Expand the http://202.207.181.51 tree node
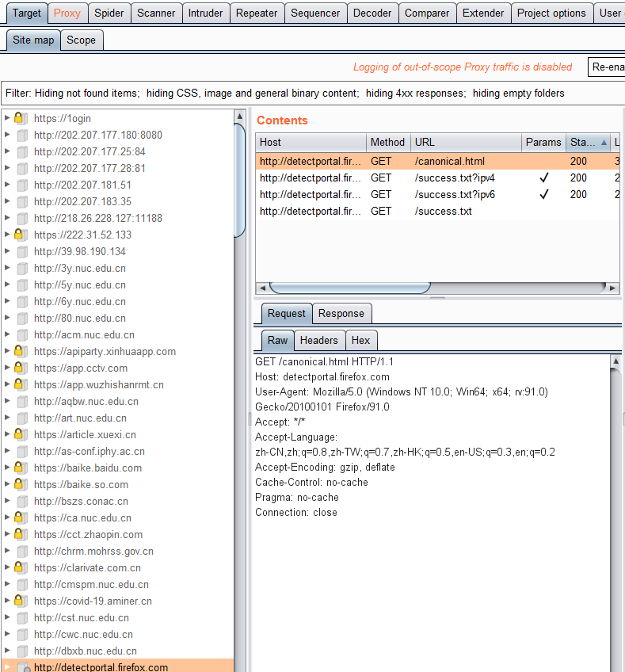Screen dimensions: 625x672 pyautogui.click(x=7, y=185)
